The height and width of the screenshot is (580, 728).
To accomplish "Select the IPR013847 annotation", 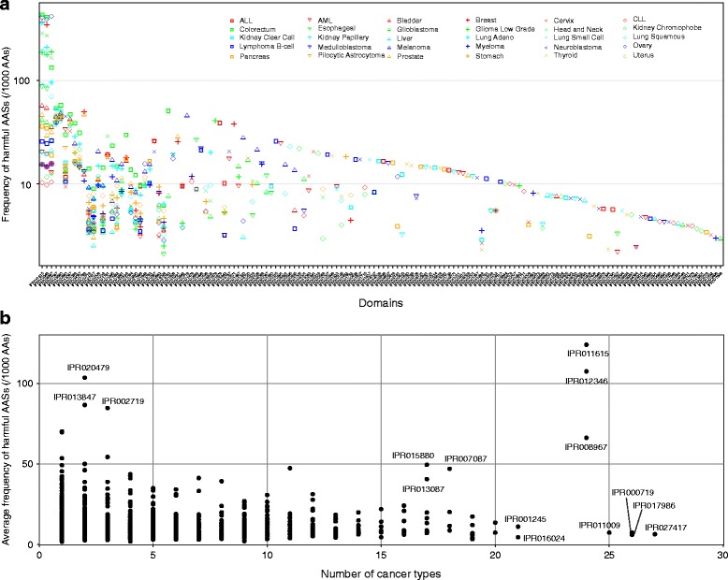I will click(x=75, y=398).
